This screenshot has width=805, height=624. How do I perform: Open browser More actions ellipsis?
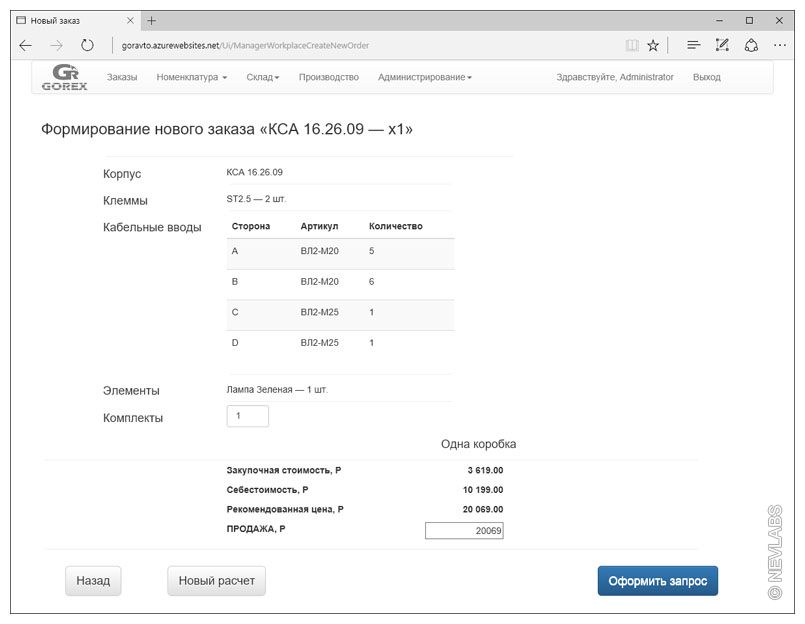(780, 45)
